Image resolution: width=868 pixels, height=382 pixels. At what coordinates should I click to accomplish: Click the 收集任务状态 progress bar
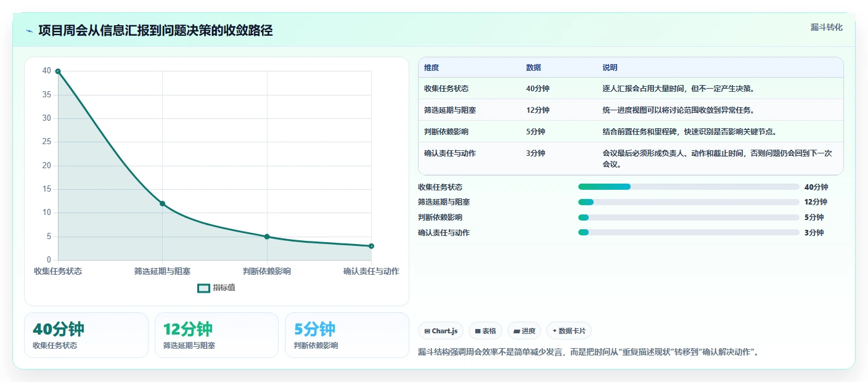(x=689, y=187)
